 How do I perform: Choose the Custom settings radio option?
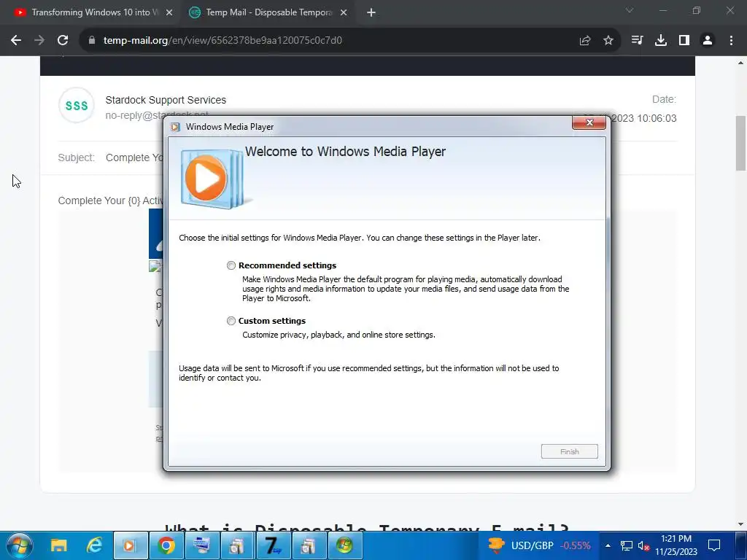click(x=231, y=321)
